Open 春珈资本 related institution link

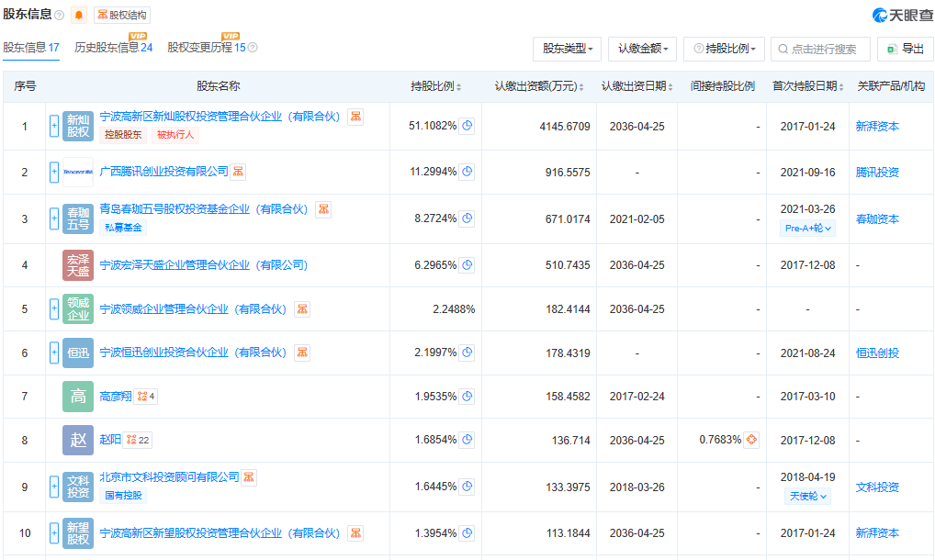pyautogui.click(x=877, y=219)
